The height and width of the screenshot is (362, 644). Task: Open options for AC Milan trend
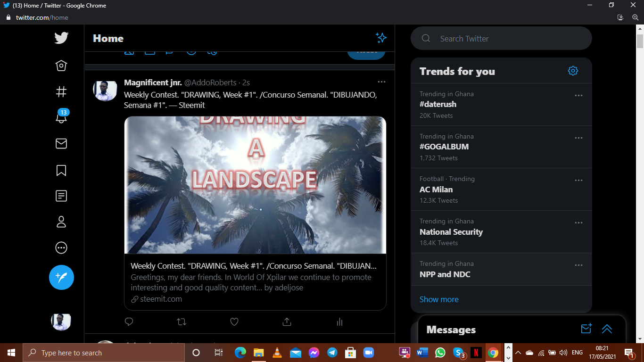[578, 180]
